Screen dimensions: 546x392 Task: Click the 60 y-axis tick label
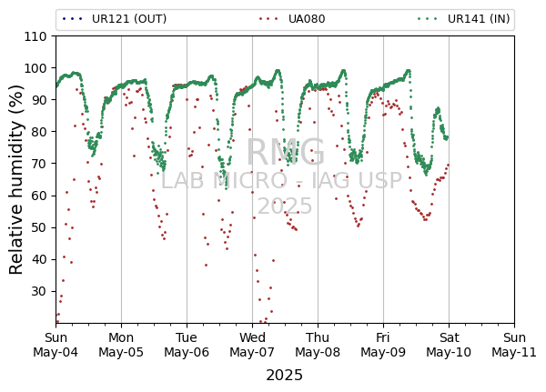(x=39, y=196)
